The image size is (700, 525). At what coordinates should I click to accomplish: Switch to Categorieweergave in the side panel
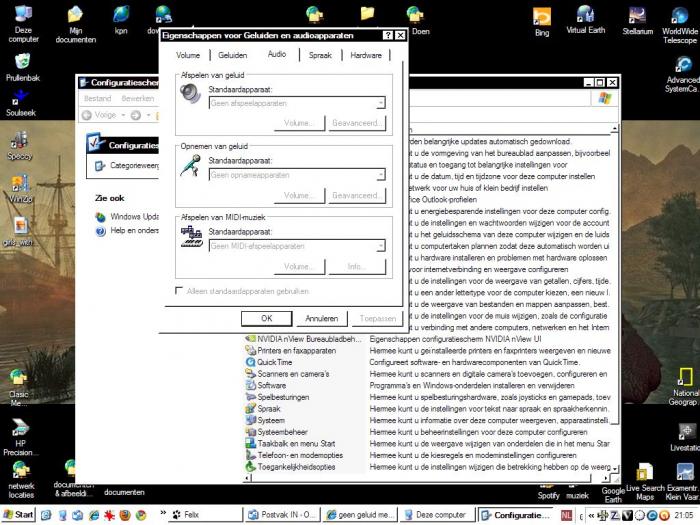tap(127, 166)
